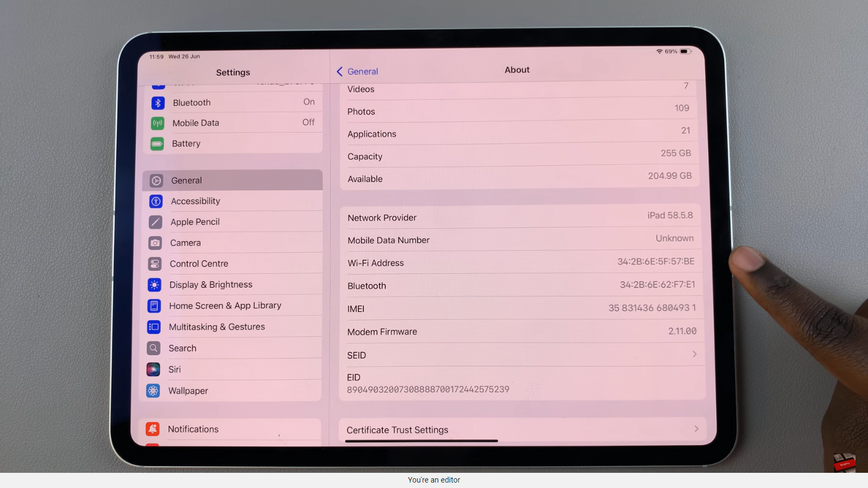868x488 pixels.
Task: Tap Available storage 204.99 GB
Action: [670, 176]
